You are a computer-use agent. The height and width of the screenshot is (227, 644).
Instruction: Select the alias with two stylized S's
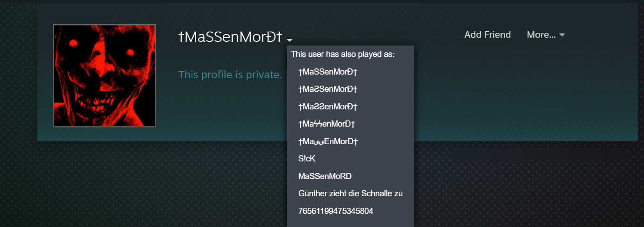pyautogui.click(x=328, y=107)
